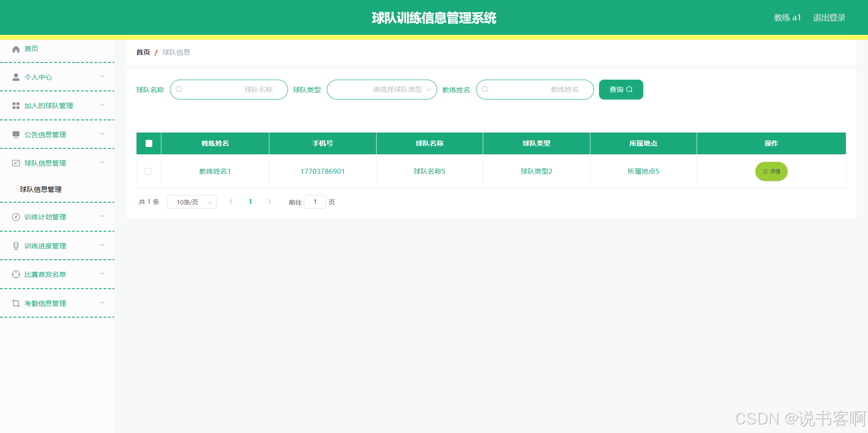Check the row checkbox for 教练姓名1
The height and width of the screenshot is (433, 868).
(148, 171)
